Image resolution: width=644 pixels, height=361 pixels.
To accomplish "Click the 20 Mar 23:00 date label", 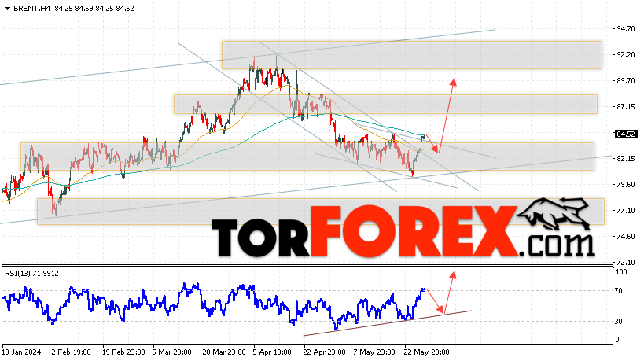I will click(224, 352).
